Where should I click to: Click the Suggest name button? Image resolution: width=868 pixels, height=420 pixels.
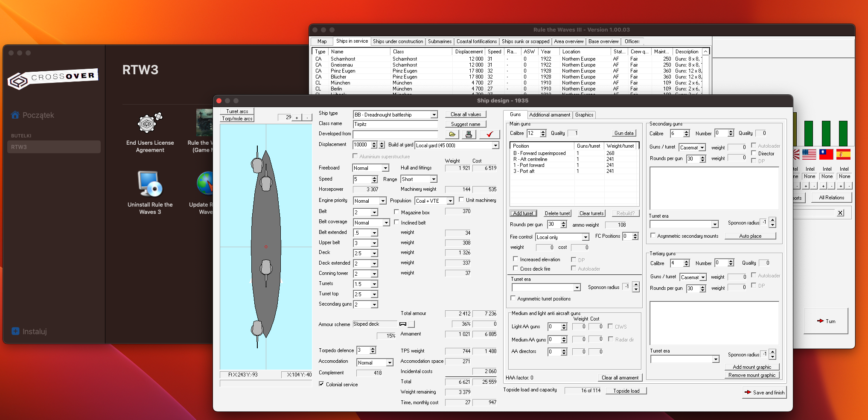(466, 124)
